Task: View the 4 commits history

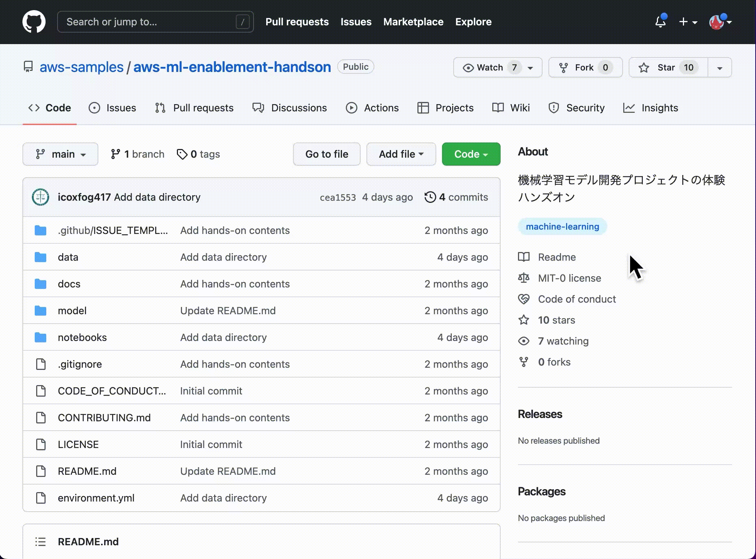Action: (x=456, y=197)
